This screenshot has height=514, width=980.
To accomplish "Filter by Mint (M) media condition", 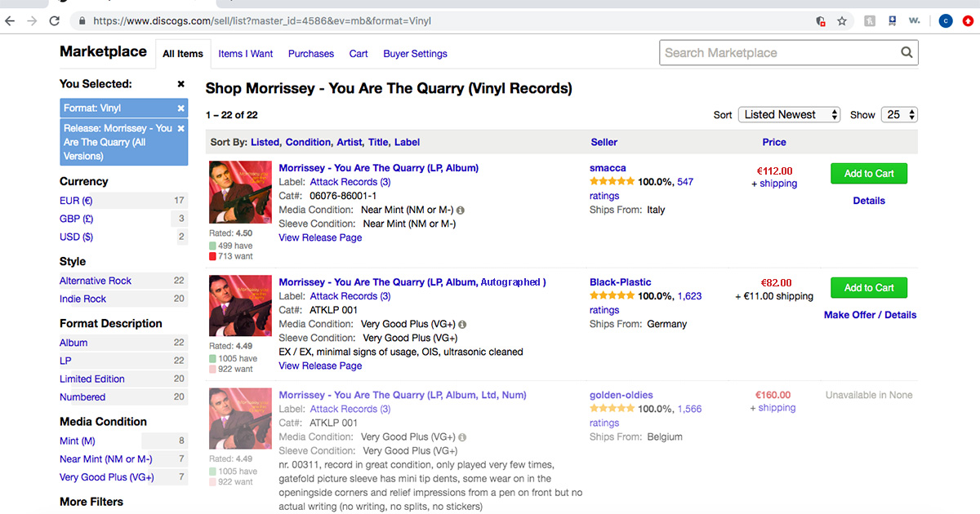I will coord(78,441).
